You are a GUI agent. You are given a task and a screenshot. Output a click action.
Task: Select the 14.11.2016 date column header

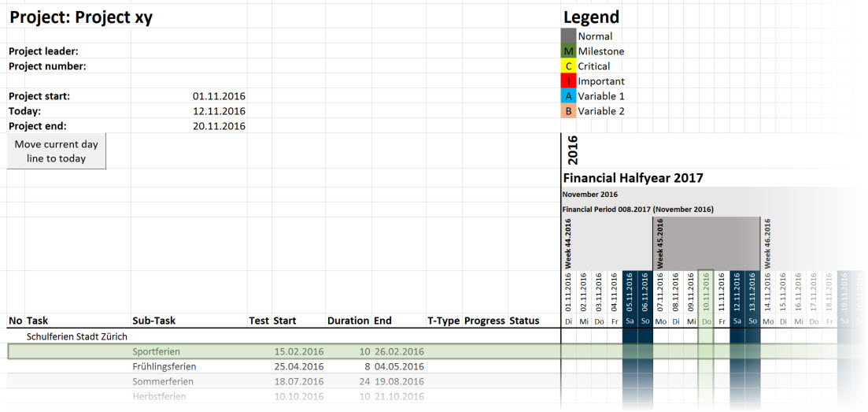click(x=768, y=293)
